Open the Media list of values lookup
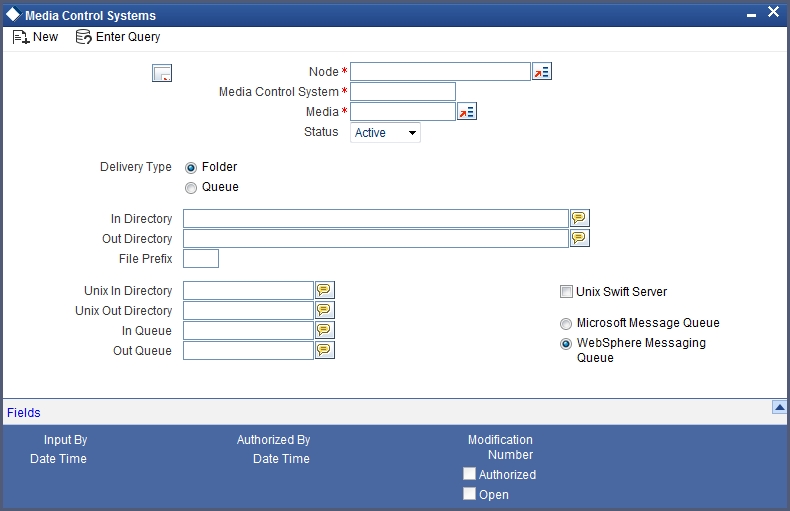This screenshot has width=790, height=511. point(467,111)
